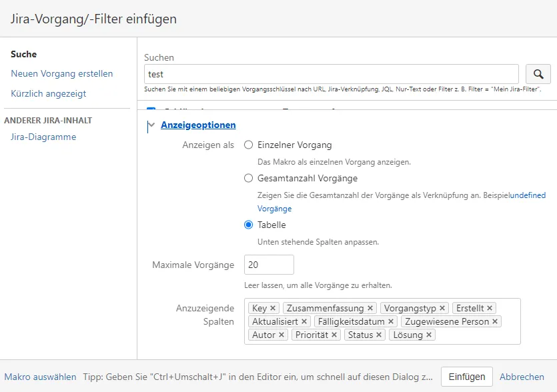Remove the Erstellt column tag
The height and width of the screenshot is (392, 557).
click(490, 308)
